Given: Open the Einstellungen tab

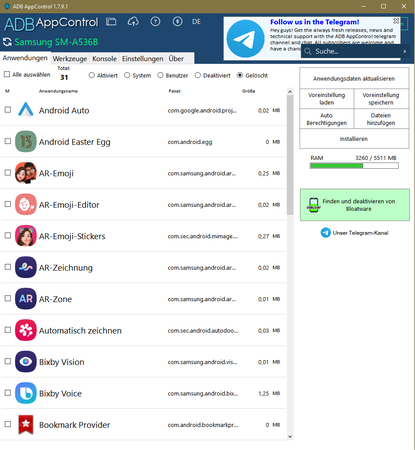Looking at the screenshot, I should coord(142,59).
